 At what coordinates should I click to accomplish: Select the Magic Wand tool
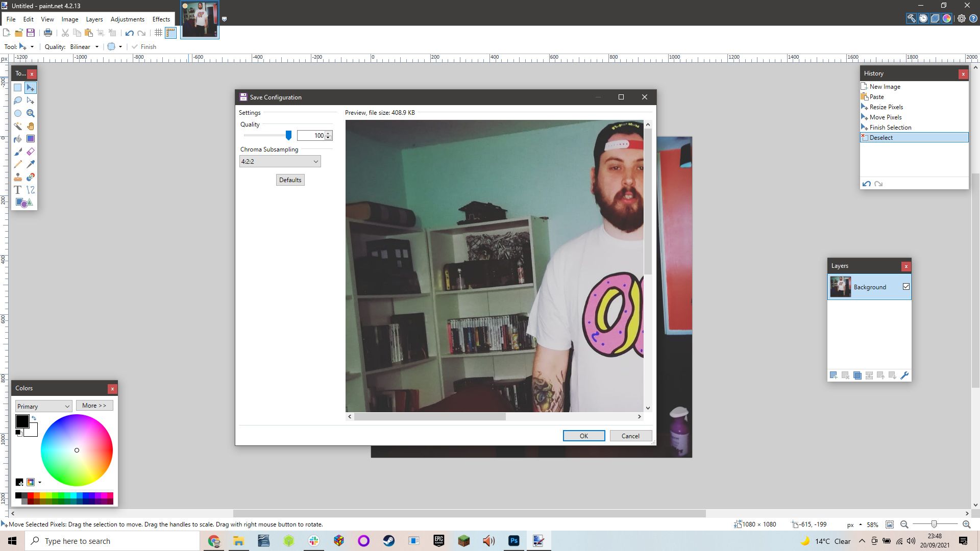[18, 126]
